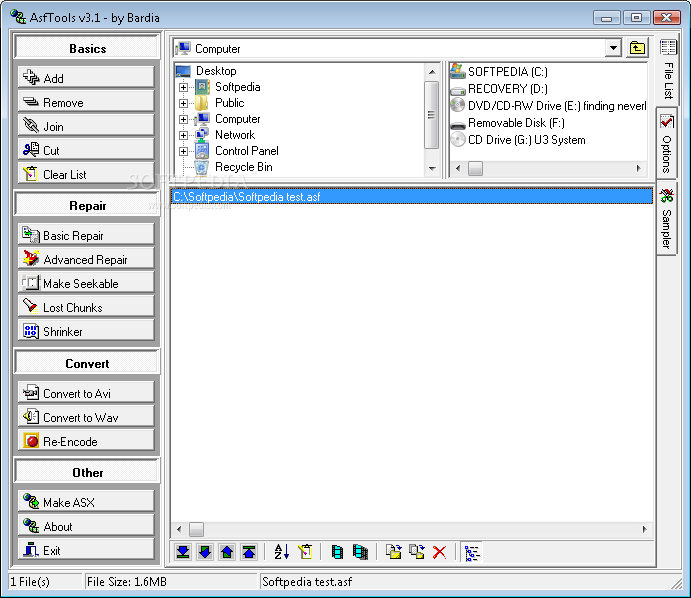This screenshot has width=691, height=598.
Task: Click folder tree scroll down arrow
Action: [x=432, y=168]
